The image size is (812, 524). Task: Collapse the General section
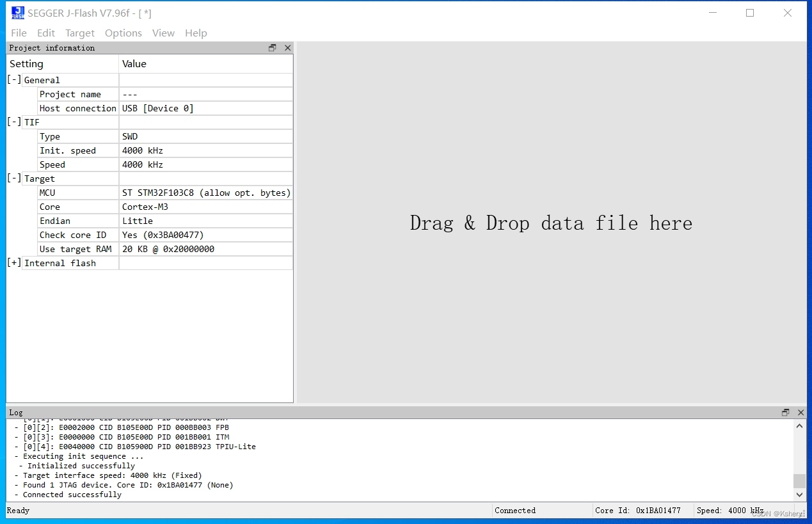click(14, 79)
